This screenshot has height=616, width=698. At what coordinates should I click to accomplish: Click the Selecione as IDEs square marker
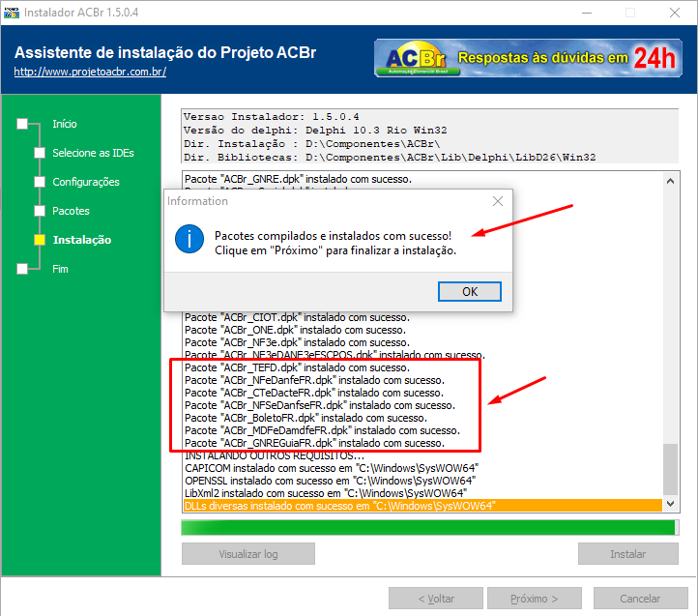tap(40, 153)
